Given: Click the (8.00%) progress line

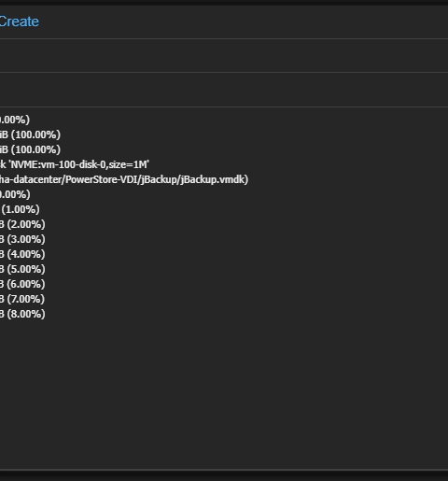Looking at the screenshot, I should click(22, 314).
